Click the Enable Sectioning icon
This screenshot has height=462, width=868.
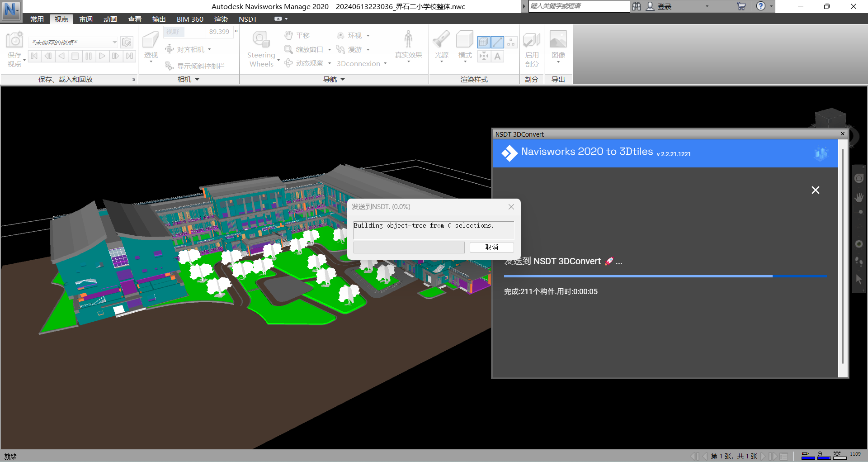pos(532,40)
